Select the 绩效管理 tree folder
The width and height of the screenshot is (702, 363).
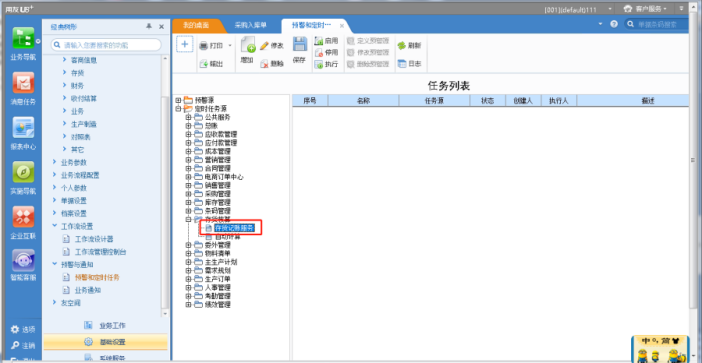point(218,305)
